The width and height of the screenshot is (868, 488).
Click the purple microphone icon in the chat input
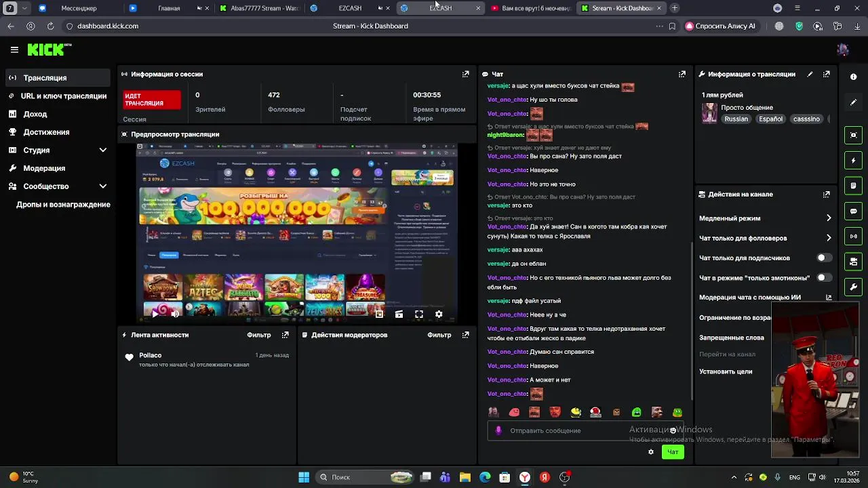[x=498, y=430]
